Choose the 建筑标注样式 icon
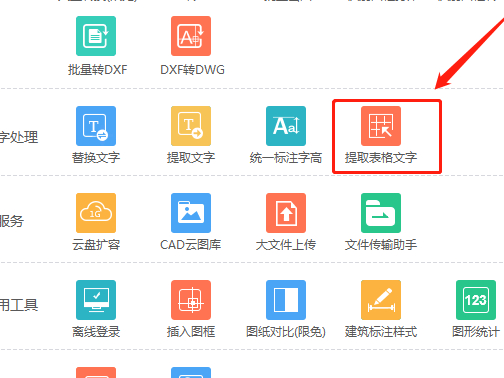The image size is (504, 378). [381, 300]
